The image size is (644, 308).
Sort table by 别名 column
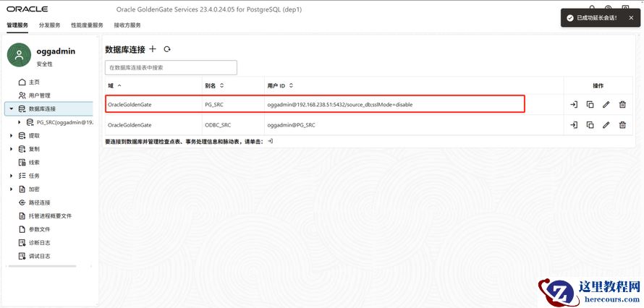tap(222, 86)
